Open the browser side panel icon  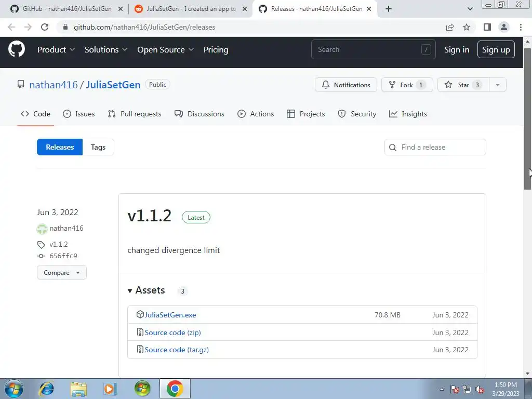(x=487, y=27)
